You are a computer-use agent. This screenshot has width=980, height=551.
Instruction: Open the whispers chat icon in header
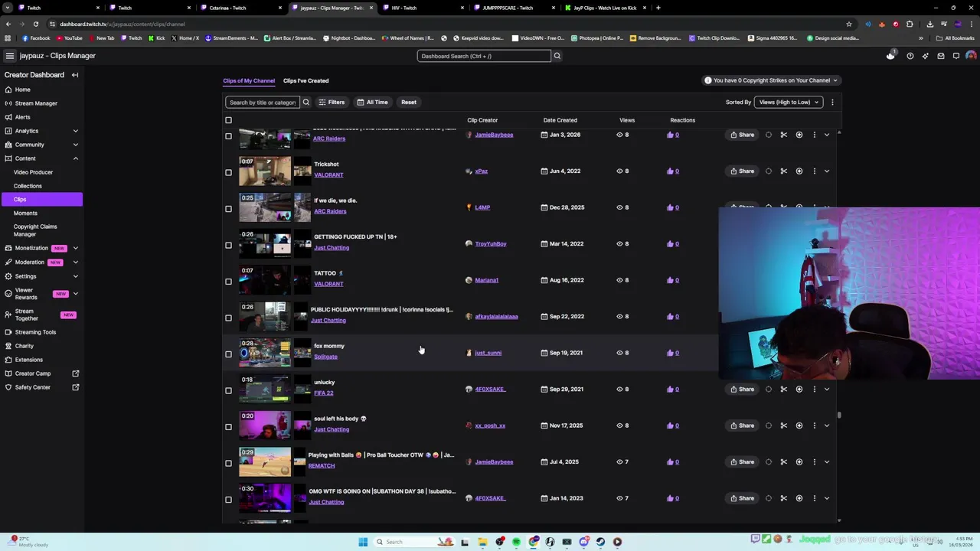[956, 56]
